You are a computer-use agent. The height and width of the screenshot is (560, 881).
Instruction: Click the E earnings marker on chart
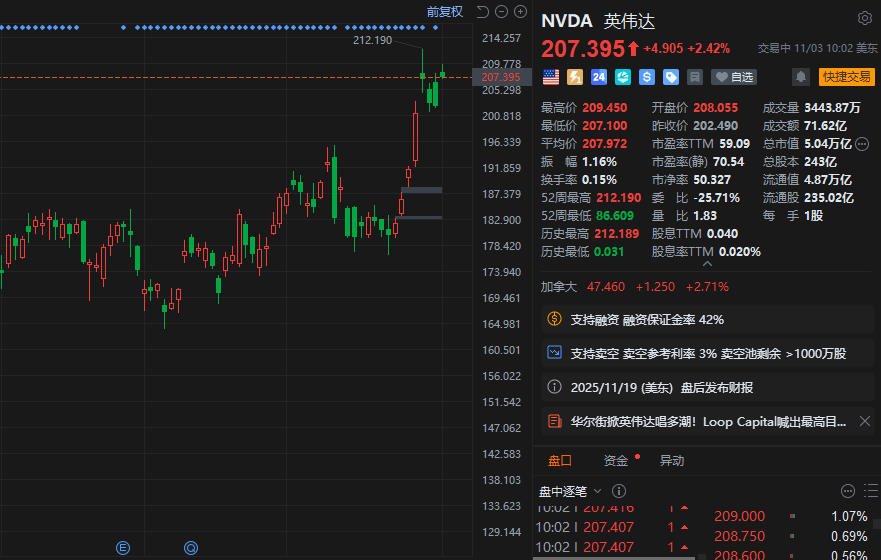(x=123, y=547)
